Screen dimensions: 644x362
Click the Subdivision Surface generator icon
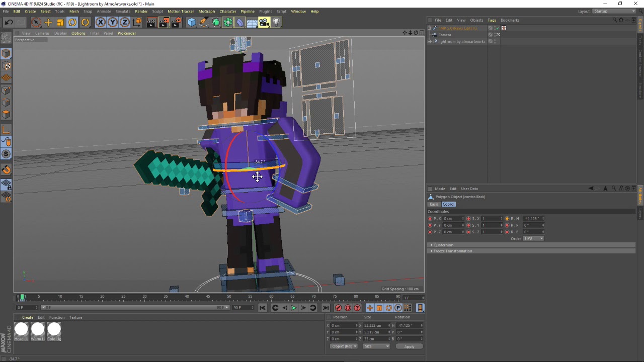[216, 22]
